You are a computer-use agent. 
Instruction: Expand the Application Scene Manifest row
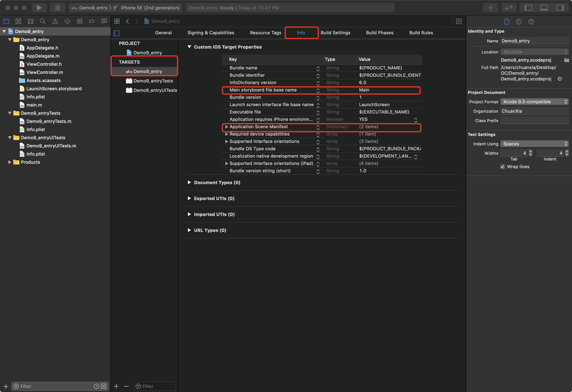click(x=226, y=127)
